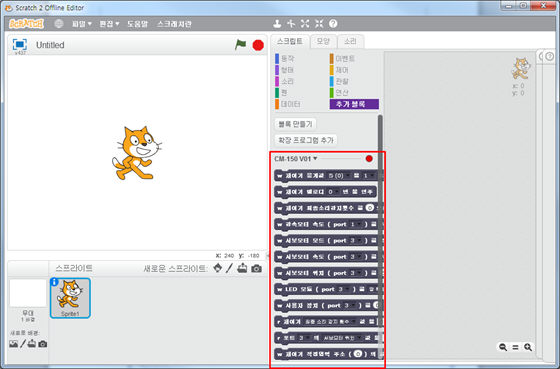Select the Shrink sprite tool
Viewport: 560px width, 369px height.
click(x=319, y=24)
